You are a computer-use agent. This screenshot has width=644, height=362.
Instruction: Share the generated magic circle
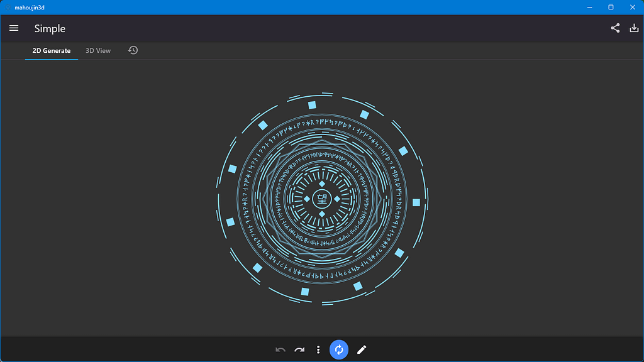tap(615, 28)
